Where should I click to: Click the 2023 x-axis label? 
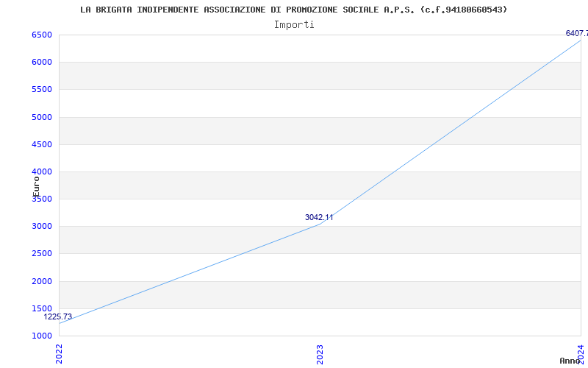[320, 354]
